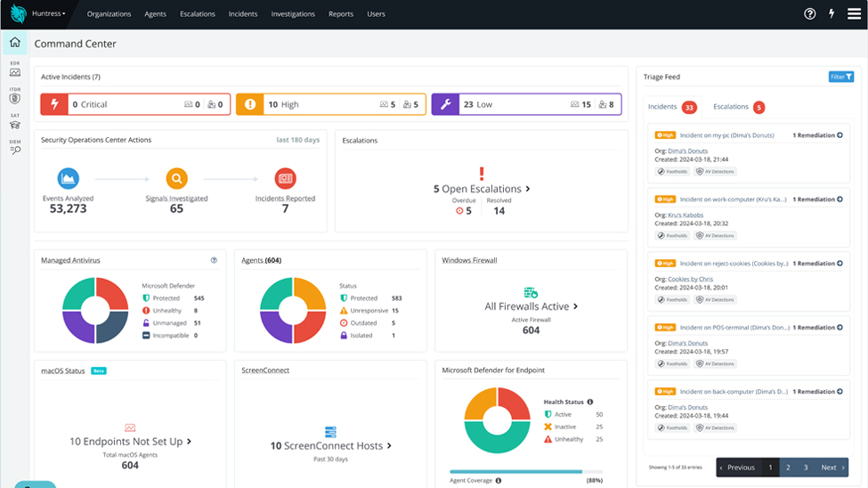Open Incident on work-computer link
The height and width of the screenshot is (488, 868).
click(733, 199)
